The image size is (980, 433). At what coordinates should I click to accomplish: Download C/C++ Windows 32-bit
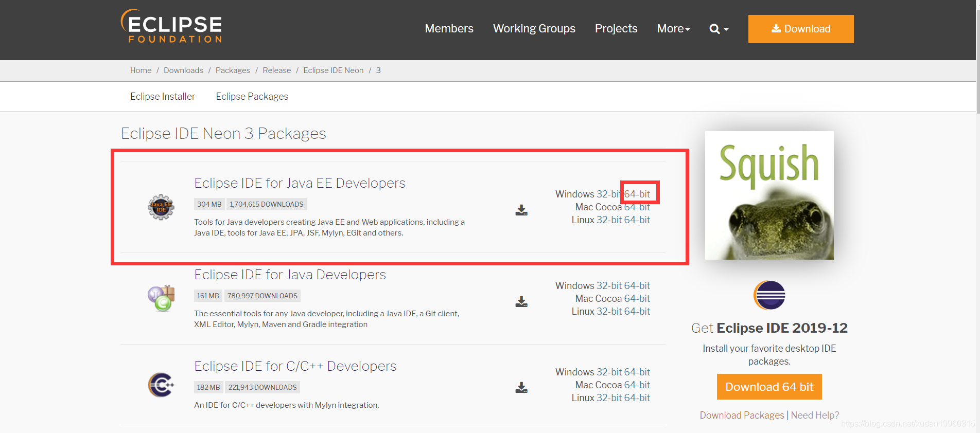(609, 372)
